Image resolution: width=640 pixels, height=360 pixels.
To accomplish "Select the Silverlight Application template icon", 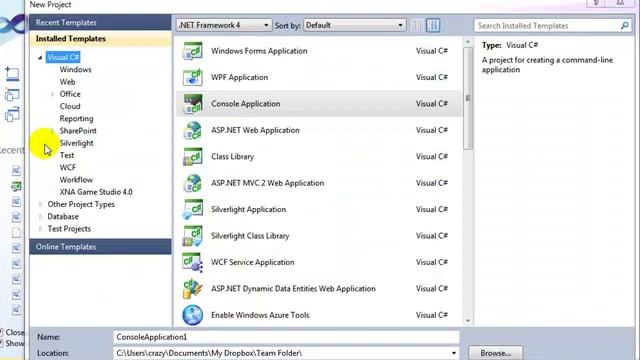I will (192, 209).
